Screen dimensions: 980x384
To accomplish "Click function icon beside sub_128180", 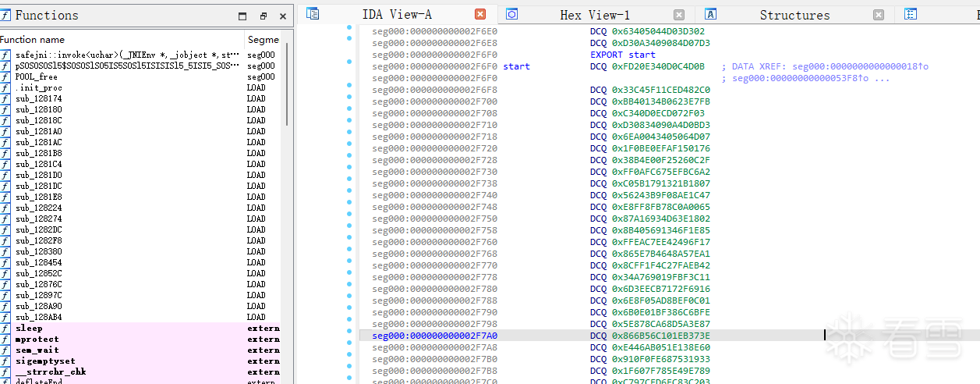I will (x=5, y=110).
